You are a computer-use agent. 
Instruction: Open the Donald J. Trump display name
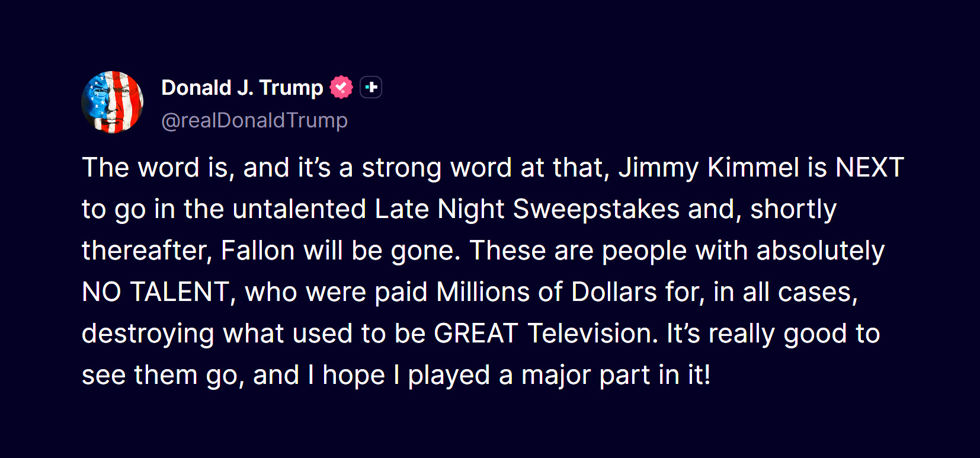pos(242,88)
